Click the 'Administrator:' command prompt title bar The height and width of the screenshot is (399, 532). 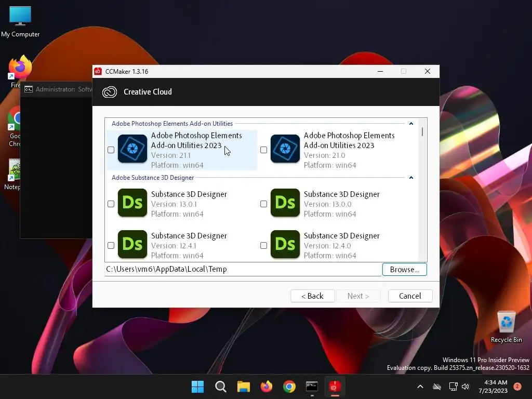[x=57, y=89]
